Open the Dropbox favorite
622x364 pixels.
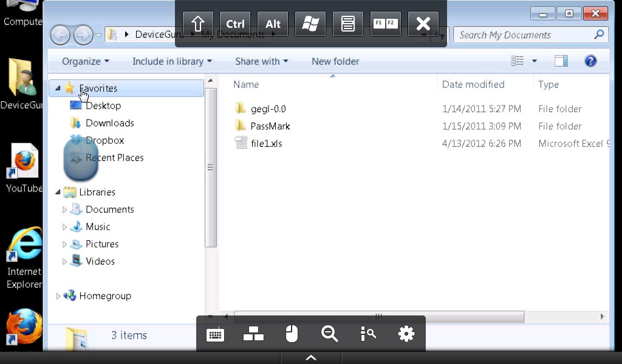(104, 141)
